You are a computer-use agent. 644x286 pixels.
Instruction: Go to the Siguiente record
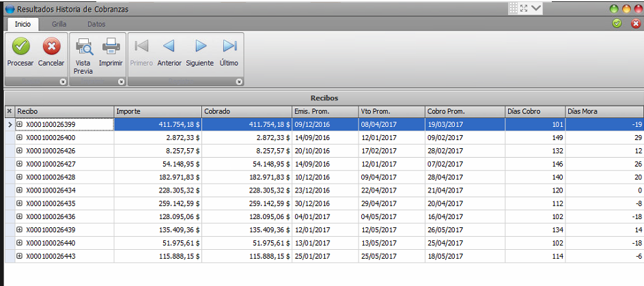200,46
